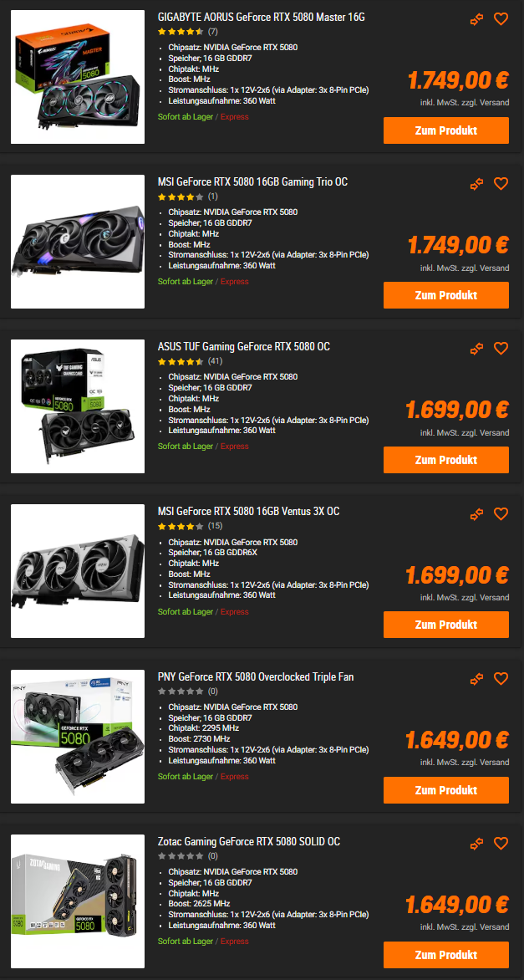Add MSI Gaming Trio OC to wishlist
Image resolution: width=524 pixels, height=980 pixels.
click(x=501, y=184)
